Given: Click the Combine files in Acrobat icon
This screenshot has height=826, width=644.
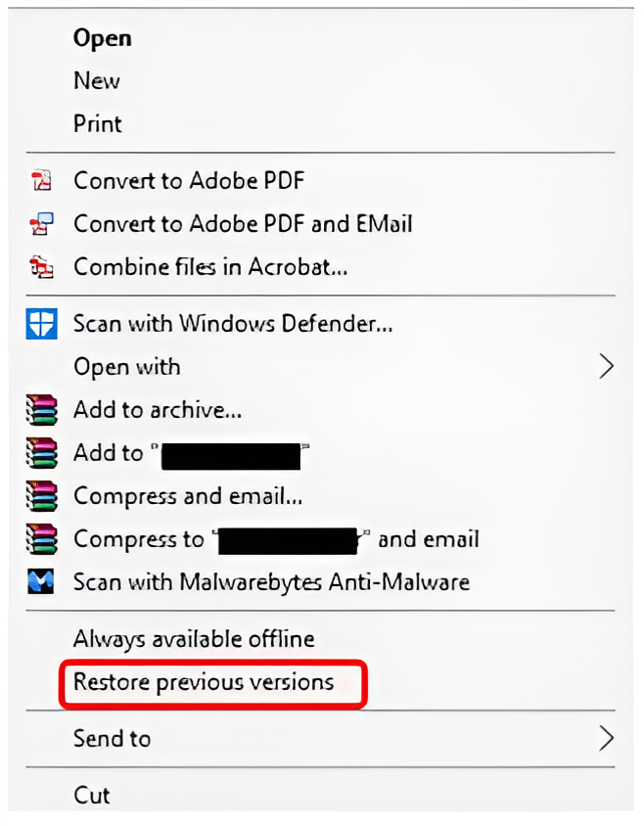Looking at the screenshot, I should click(41, 266).
